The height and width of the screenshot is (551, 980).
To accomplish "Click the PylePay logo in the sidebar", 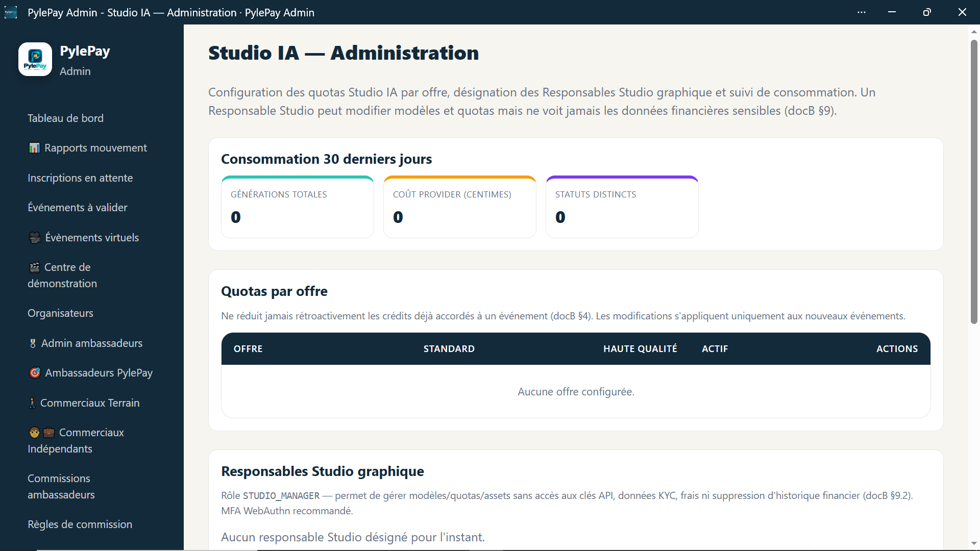I will coord(35,59).
